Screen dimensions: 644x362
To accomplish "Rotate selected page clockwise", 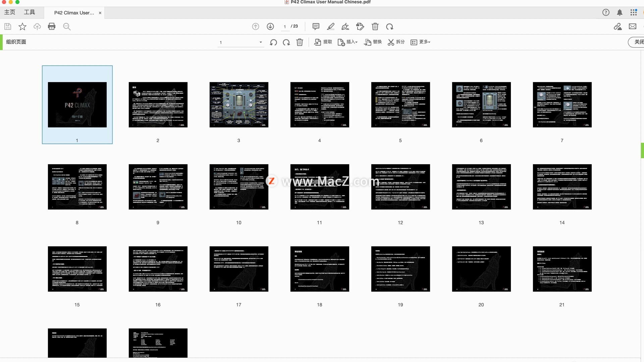I will (x=286, y=42).
